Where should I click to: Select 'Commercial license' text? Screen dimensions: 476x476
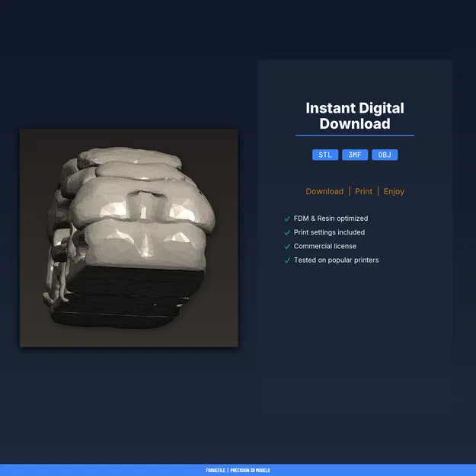(324, 246)
